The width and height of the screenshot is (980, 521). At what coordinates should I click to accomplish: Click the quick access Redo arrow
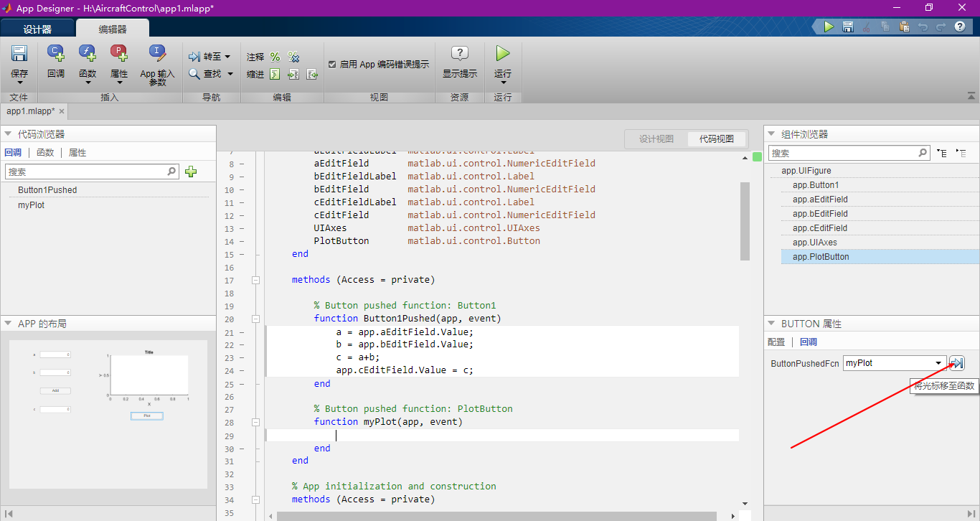point(941,27)
